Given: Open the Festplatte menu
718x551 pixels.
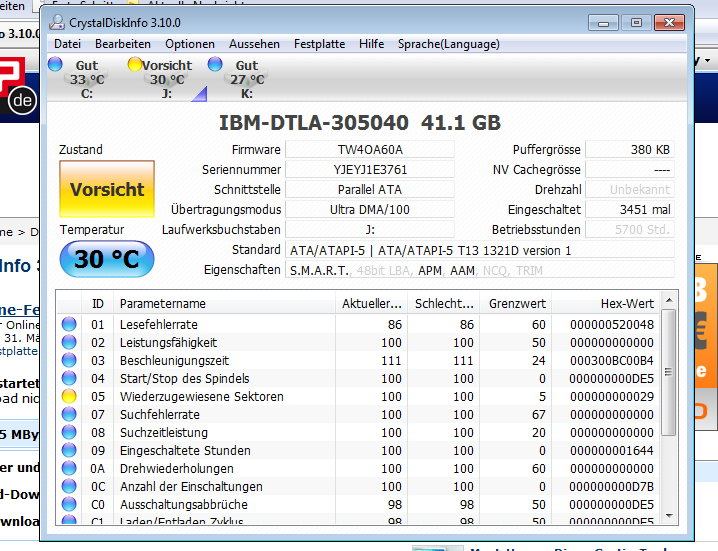Looking at the screenshot, I should coord(319,44).
